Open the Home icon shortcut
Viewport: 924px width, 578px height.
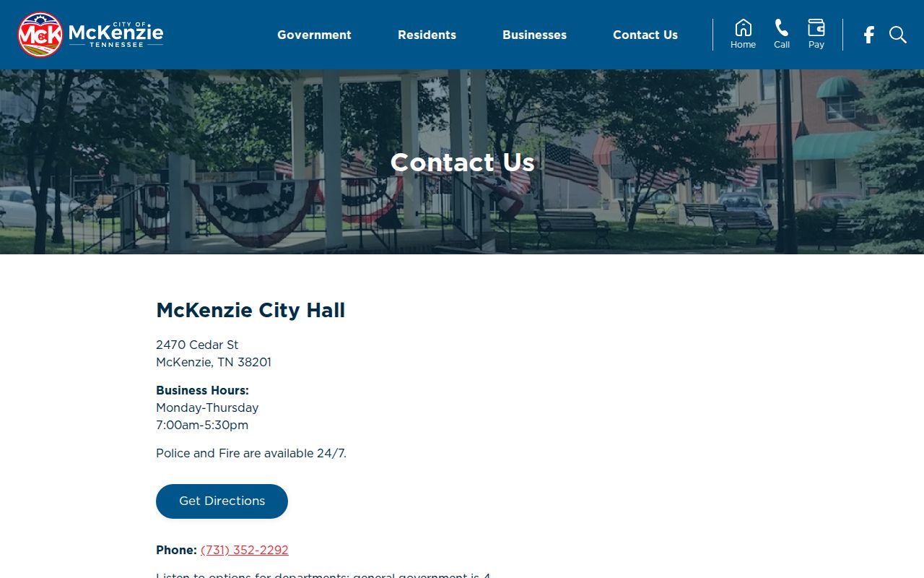[743, 34]
